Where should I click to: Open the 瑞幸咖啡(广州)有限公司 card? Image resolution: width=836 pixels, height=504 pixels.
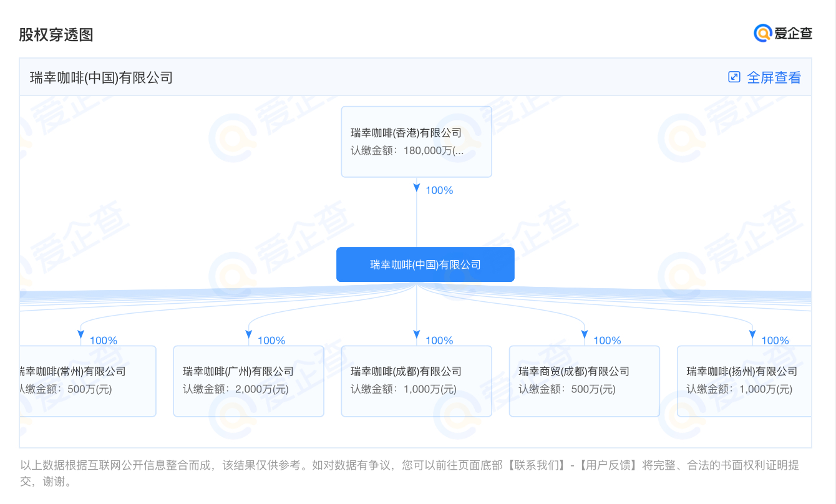pos(248,381)
